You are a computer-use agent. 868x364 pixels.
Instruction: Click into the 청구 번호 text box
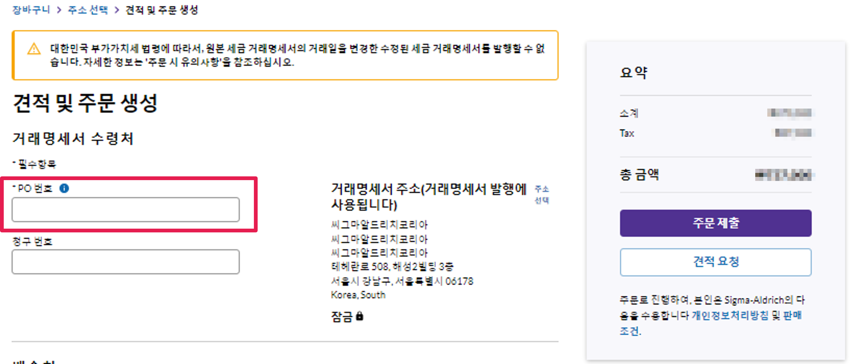coord(126,262)
